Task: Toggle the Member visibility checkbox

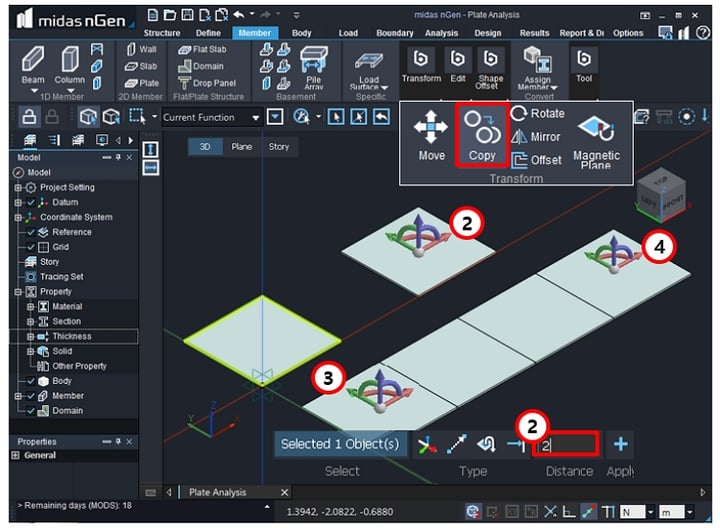Action: (x=31, y=396)
